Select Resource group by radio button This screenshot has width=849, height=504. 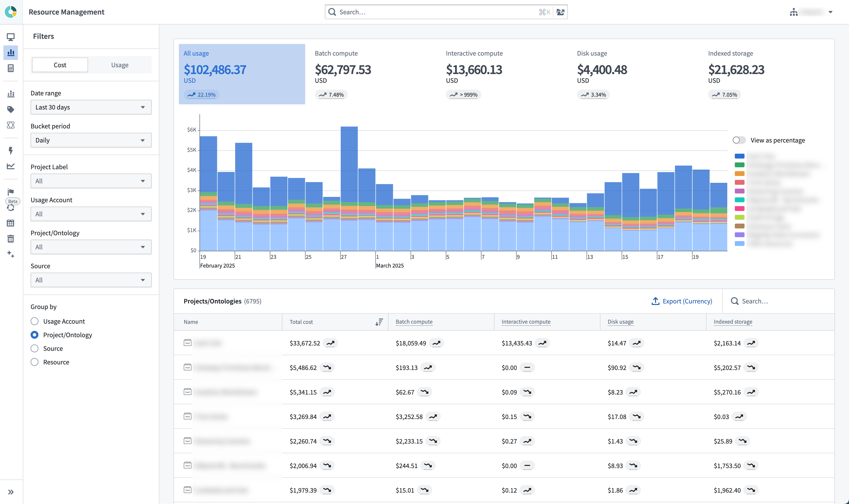coord(34,362)
